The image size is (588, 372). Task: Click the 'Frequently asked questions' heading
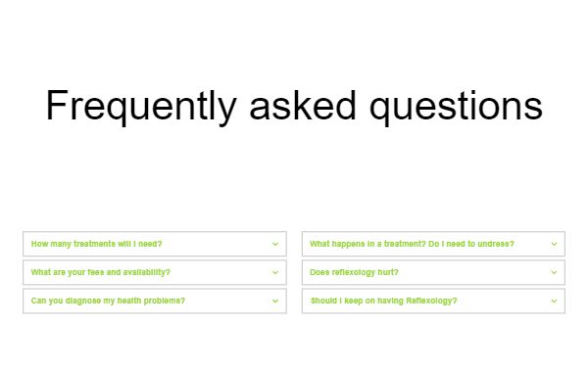pyautogui.click(x=294, y=106)
